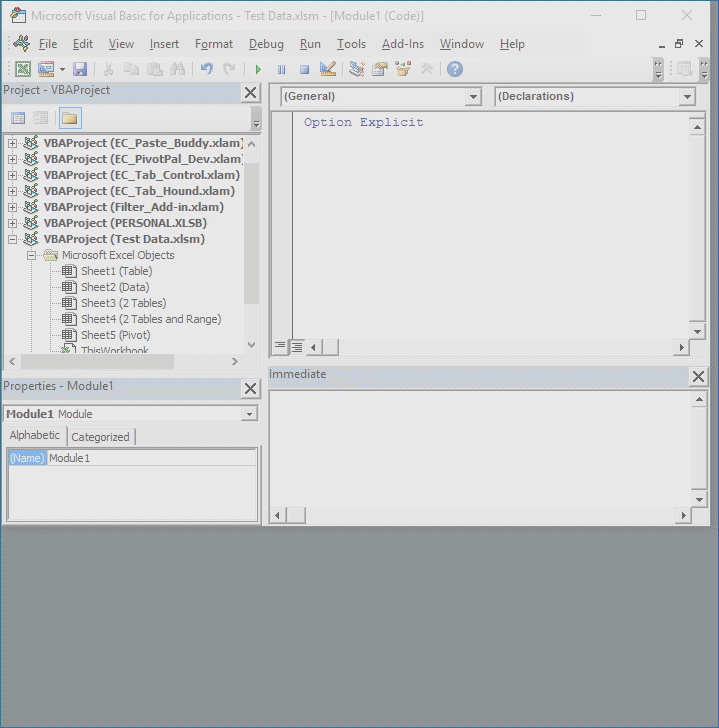
Task: Open the (Declarations) procedure dropdown
Action: point(687,97)
